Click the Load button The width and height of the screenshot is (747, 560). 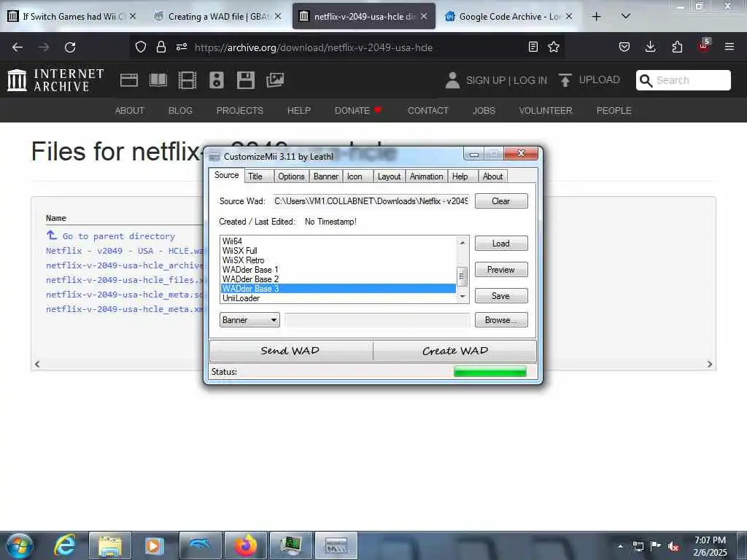coord(501,244)
